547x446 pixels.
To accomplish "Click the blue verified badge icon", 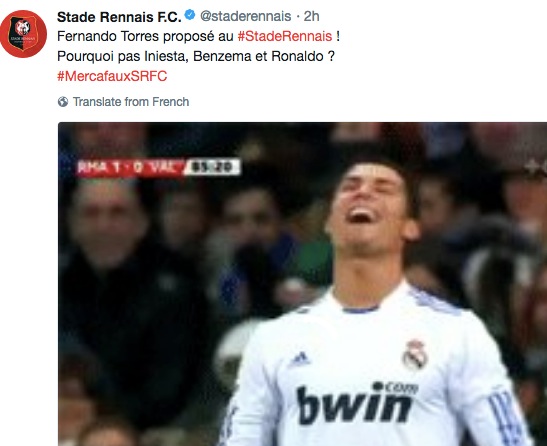I will 190,15.
